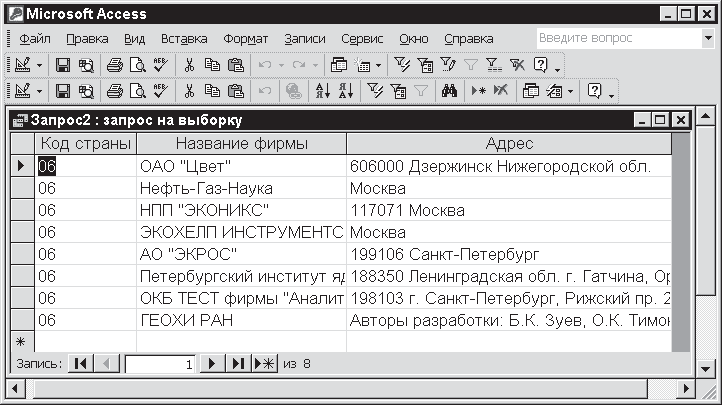The width and height of the screenshot is (722, 405).
Task: Open the Сервис menu
Action: pyautogui.click(x=362, y=39)
